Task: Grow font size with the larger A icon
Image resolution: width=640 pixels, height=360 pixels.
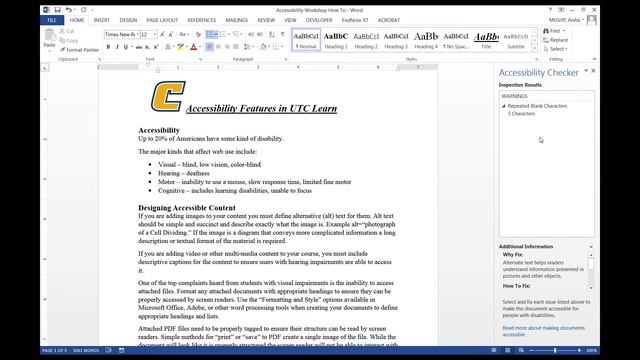Action: [x=162, y=35]
